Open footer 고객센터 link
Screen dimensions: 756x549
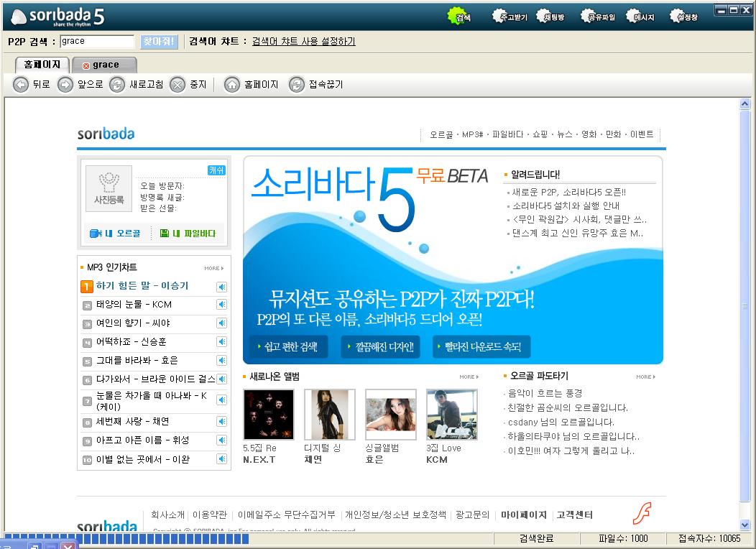point(575,515)
